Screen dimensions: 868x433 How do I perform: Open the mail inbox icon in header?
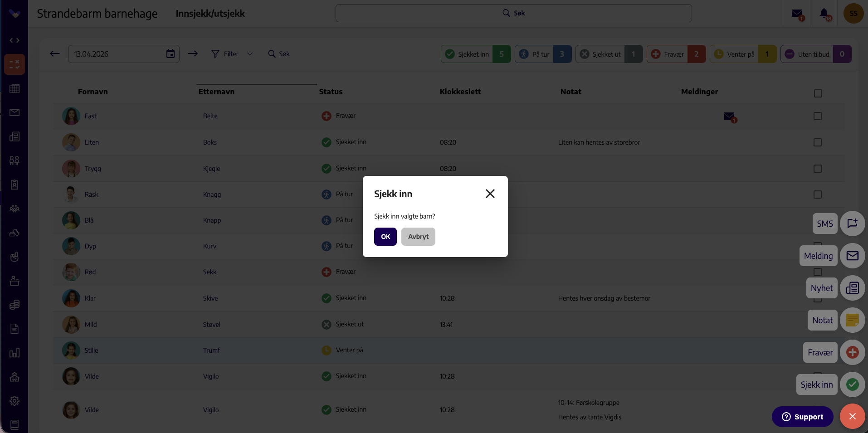[797, 14]
